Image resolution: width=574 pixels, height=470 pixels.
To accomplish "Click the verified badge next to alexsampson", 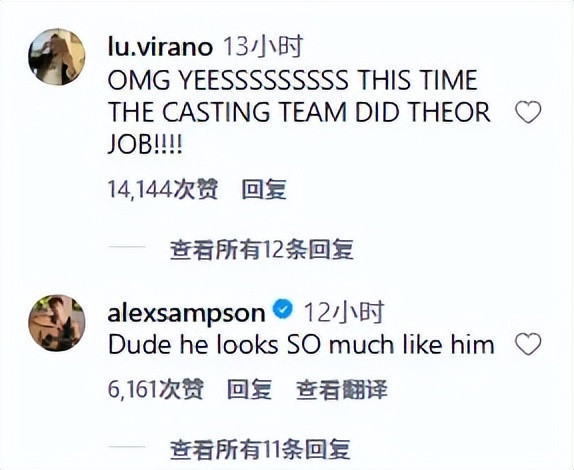I will [x=283, y=309].
